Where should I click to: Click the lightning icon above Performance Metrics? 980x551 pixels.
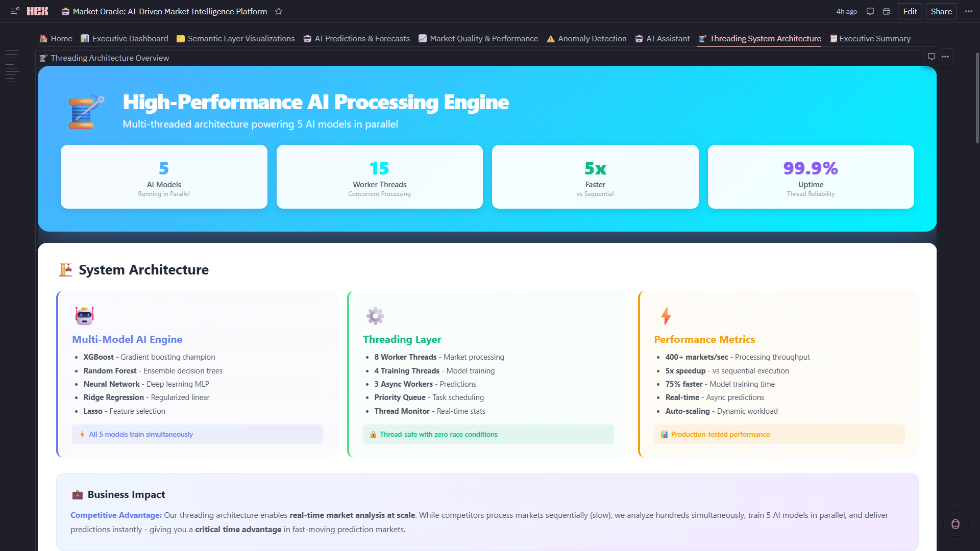pos(666,316)
